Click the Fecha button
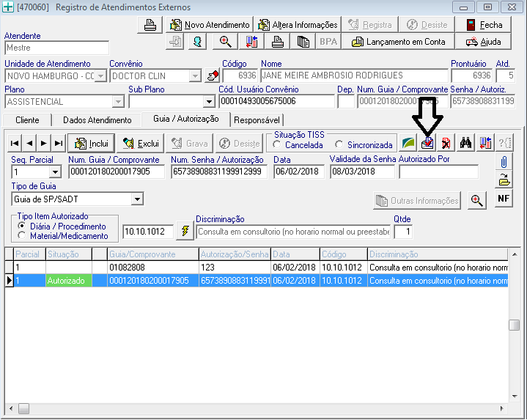This screenshot has width=527, height=420. coord(483,25)
